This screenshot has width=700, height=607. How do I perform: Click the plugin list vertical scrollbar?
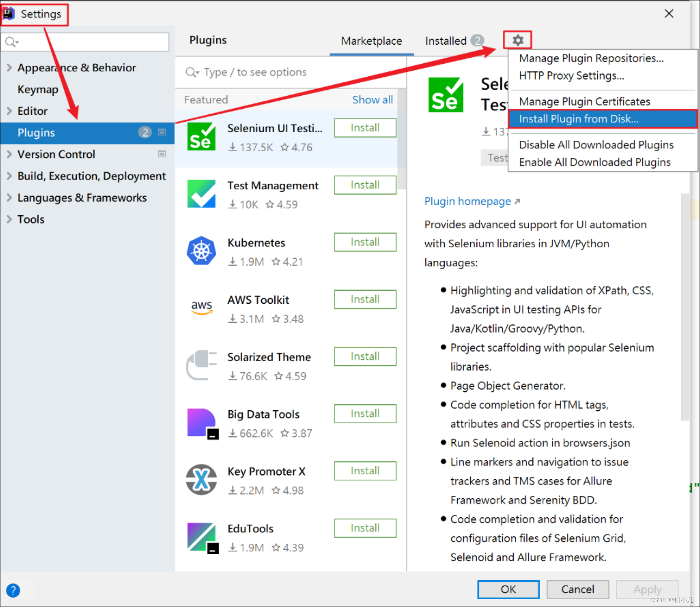[x=402, y=139]
